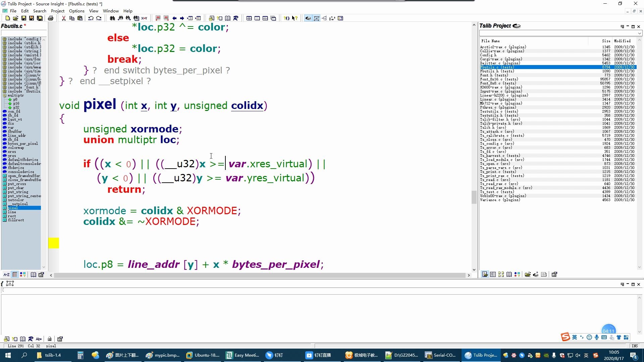Viewport: 644px width, 362px height.
Task: Toggle the project window toolbar button
Action: pos(308,18)
